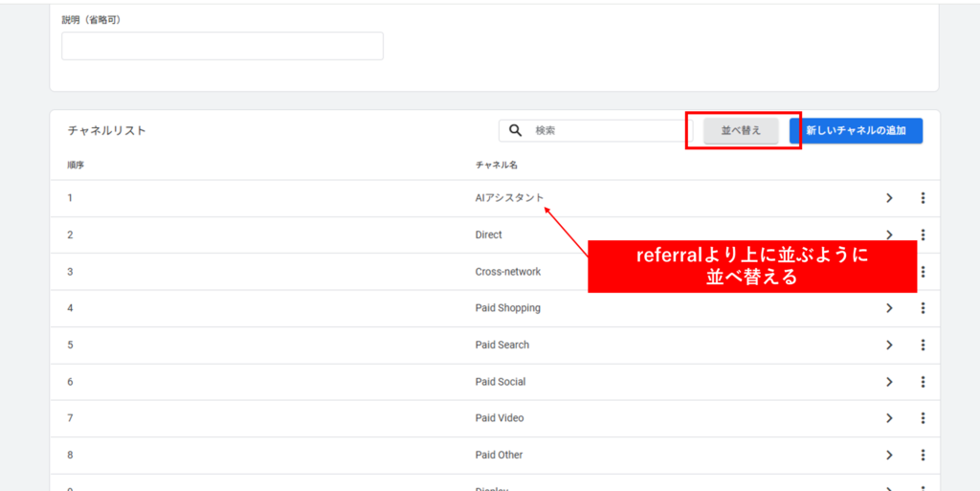Expand the Paid Other row chevron

889,455
